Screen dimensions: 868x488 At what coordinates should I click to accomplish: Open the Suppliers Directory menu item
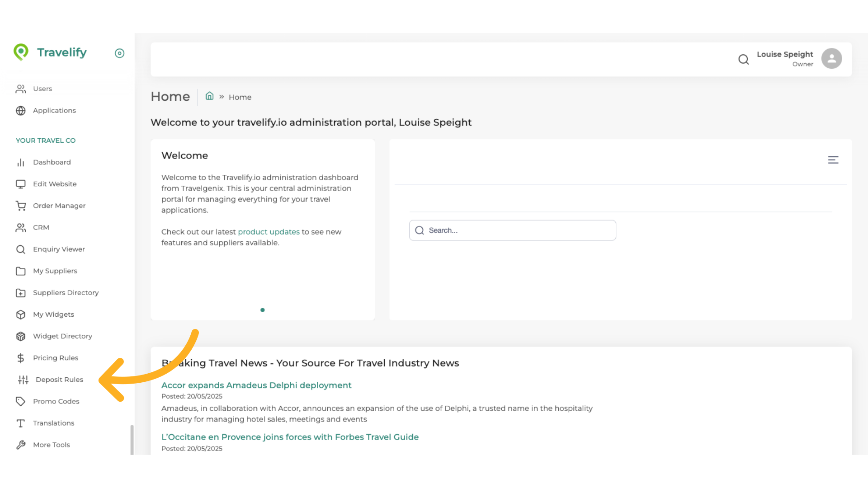click(x=66, y=293)
